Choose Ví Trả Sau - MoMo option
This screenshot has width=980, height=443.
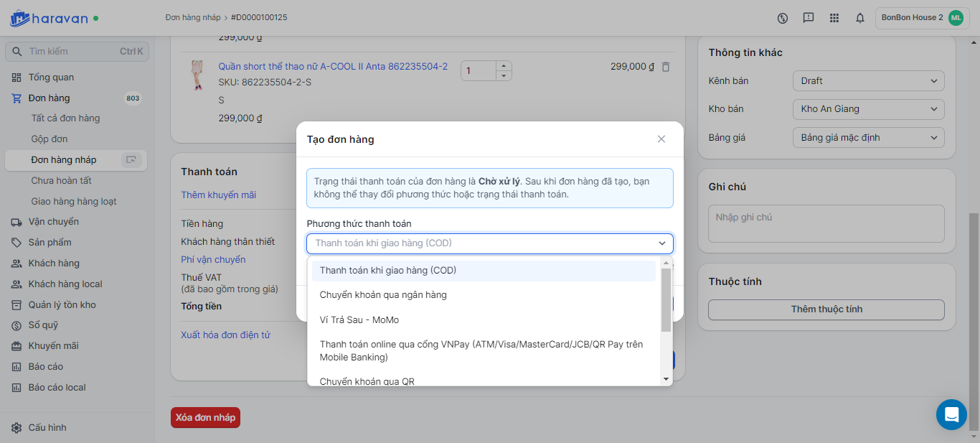tap(359, 320)
